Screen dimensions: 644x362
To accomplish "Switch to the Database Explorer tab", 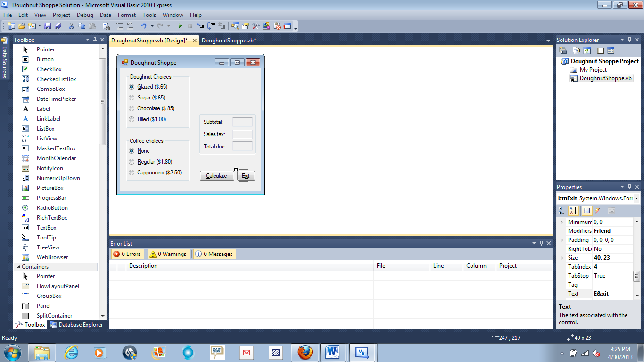I will [x=76, y=325].
